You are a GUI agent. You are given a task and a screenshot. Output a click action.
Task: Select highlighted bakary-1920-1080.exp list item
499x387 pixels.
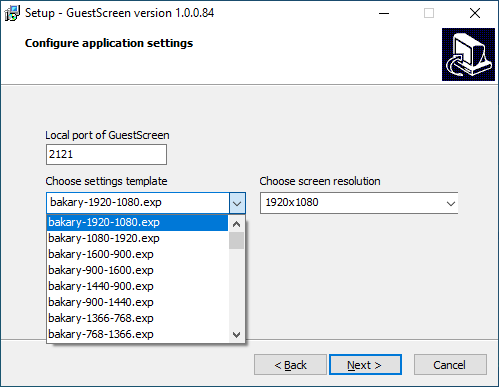(x=137, y=222)
